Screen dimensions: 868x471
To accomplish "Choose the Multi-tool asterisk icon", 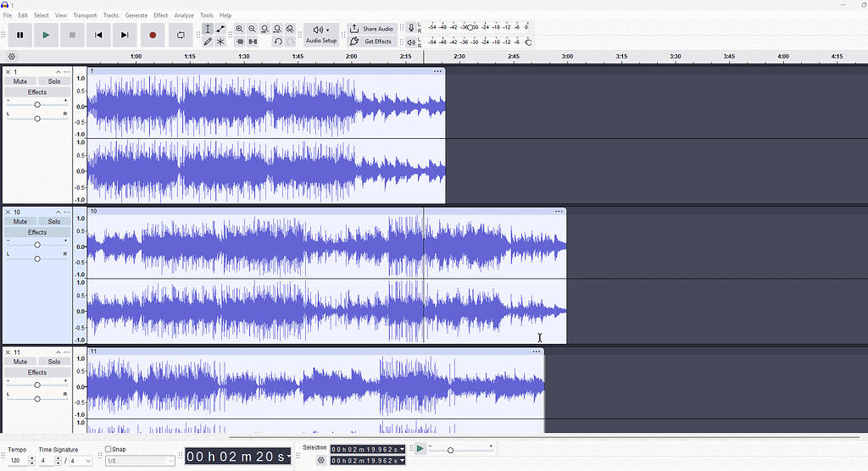I will tap(220, 42).
